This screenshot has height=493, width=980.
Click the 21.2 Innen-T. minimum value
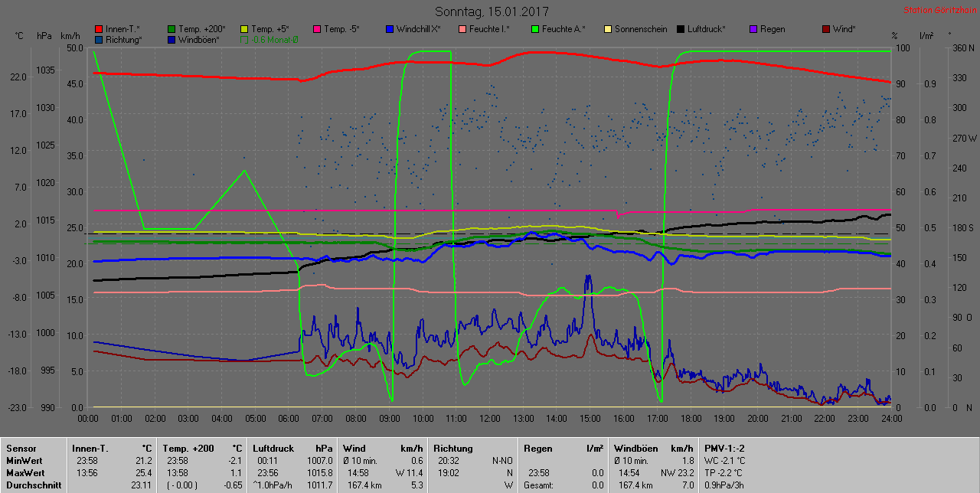[144, 460]
